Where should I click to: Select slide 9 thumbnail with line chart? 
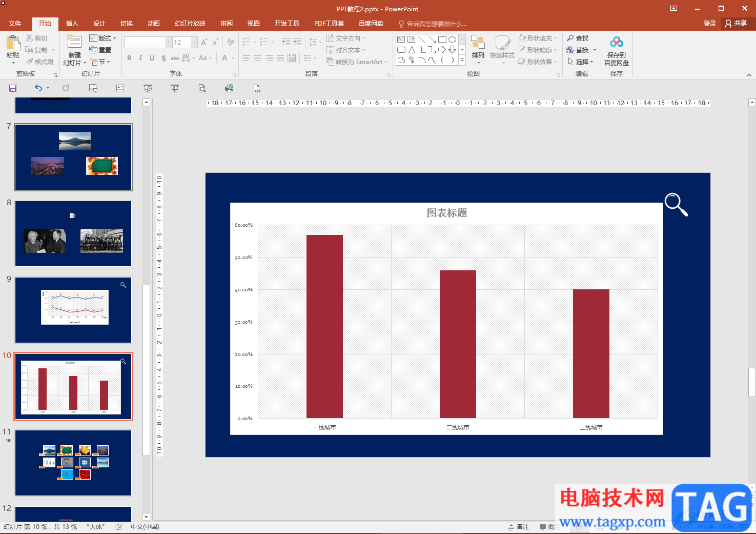(x=73, y=310)
